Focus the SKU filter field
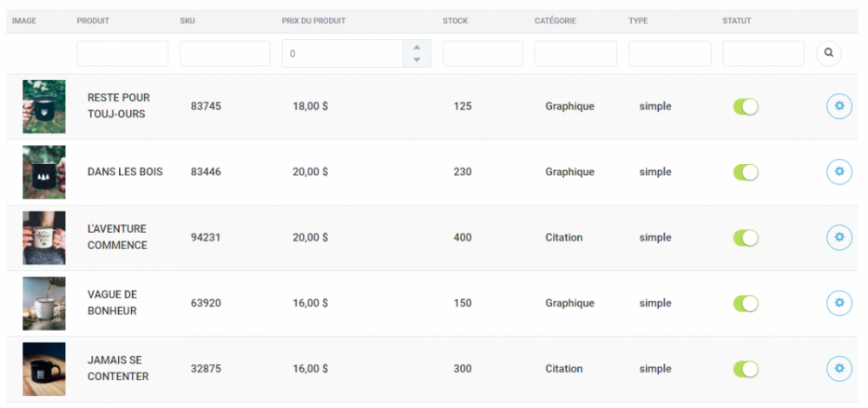The height and width of the screenshot is (408, 868). (x=226, y=54)
